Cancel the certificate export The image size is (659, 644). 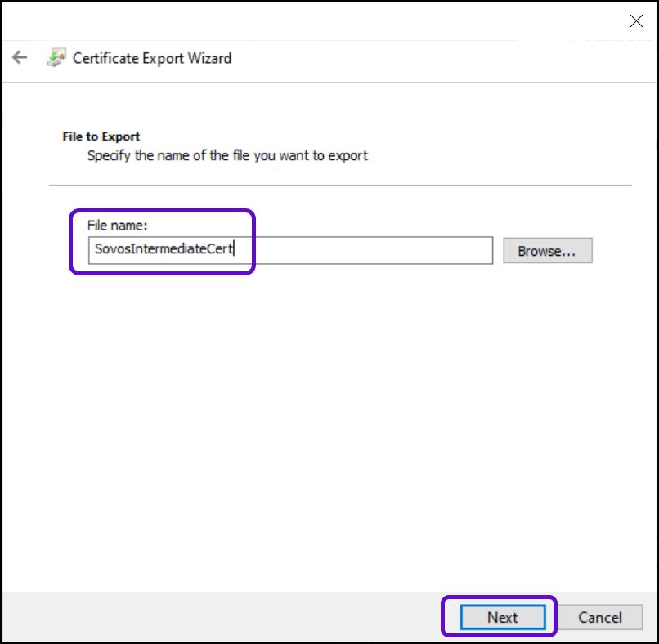(600, 617)
